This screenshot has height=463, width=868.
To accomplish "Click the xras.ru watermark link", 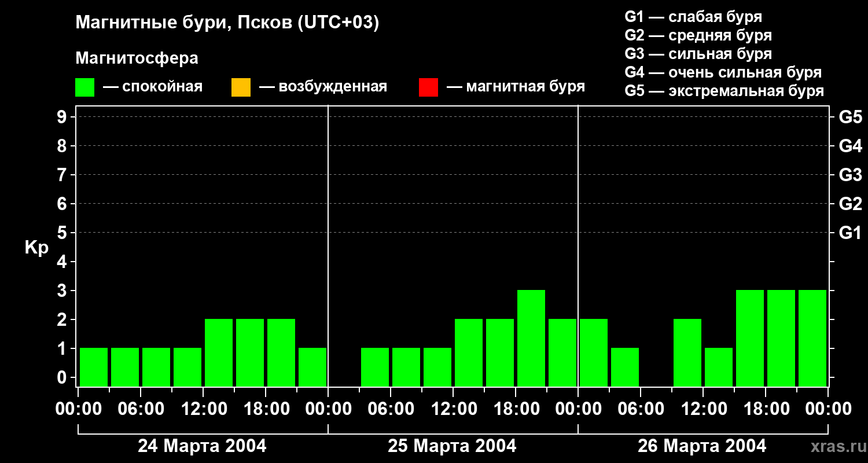I will coord(836,446).
